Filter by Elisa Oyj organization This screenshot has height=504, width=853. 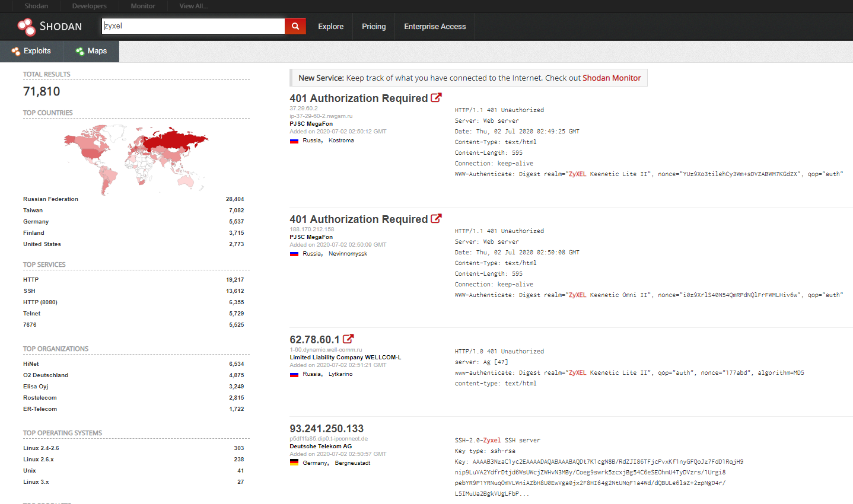36,387
